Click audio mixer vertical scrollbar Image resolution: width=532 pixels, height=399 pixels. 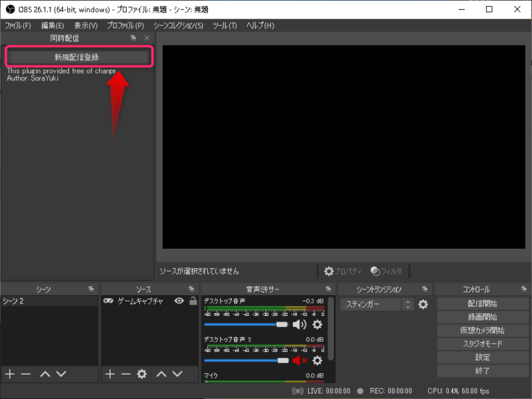(331, 328)
